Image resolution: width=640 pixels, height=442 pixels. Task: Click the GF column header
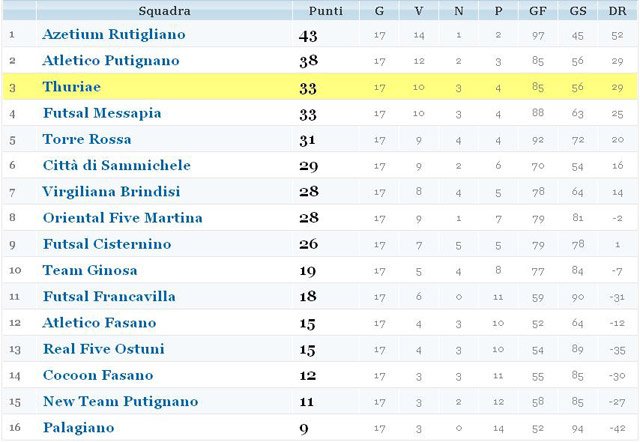coord(538,11)
